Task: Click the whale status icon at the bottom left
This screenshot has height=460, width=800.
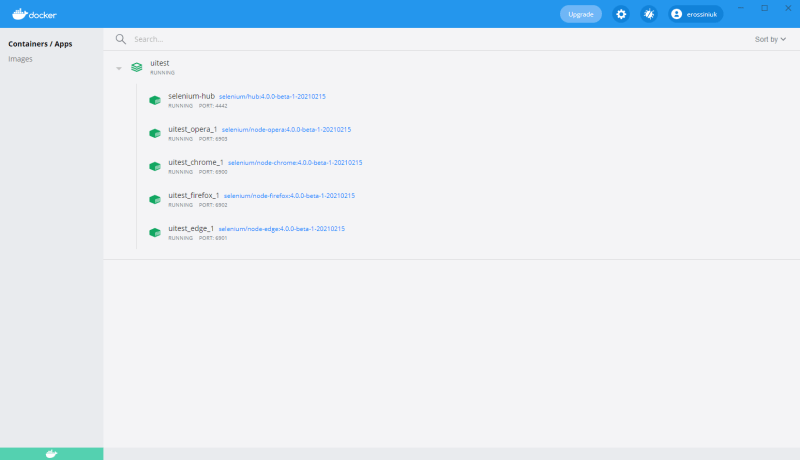Action: pyautogui.click(x=52, y=454)
